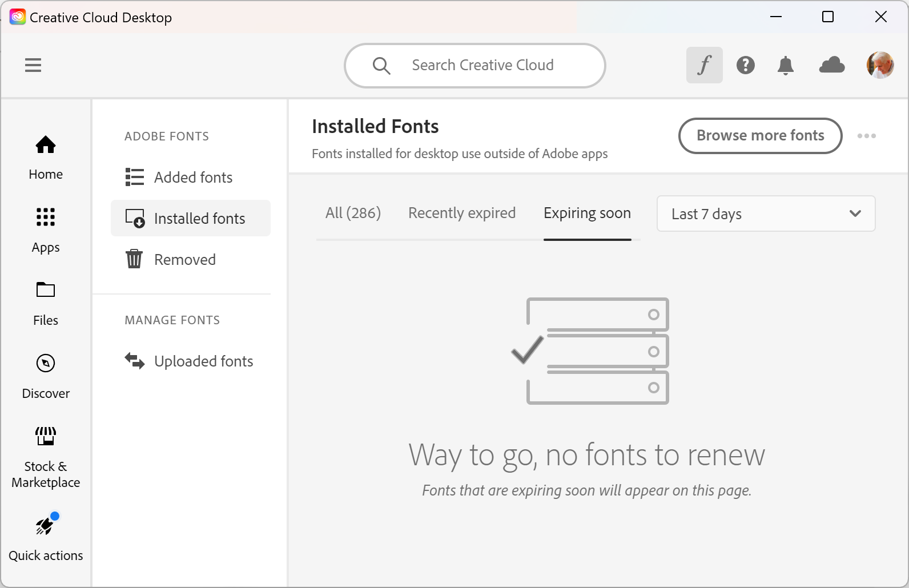Click the 'Fonts installed for desktop use' subtitle

pos(460,154)
